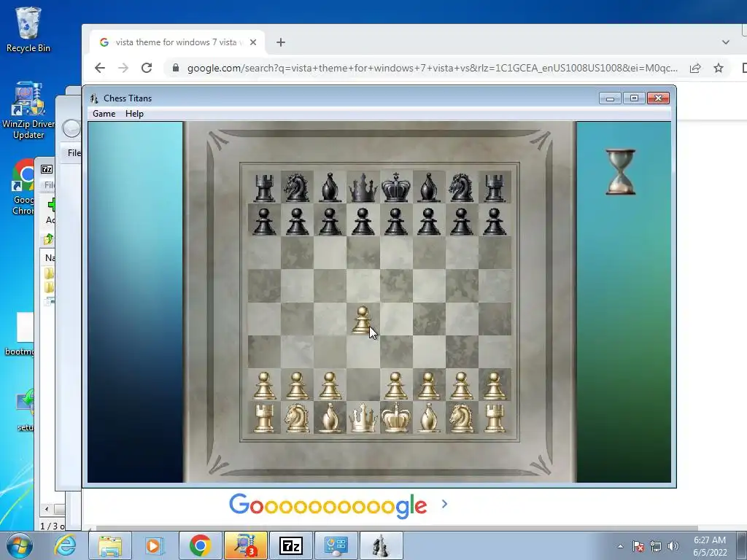Select the white bishop on c1
This screenshot has width=747, height=560.
point(330,418)
